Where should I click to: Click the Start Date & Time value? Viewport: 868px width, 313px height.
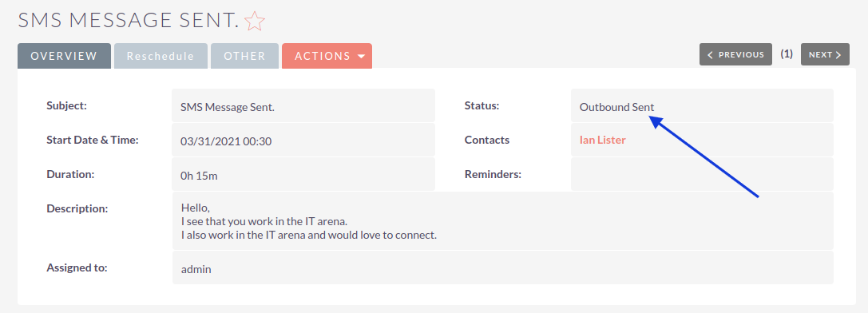pyautogui.click(x=303, y=141)
